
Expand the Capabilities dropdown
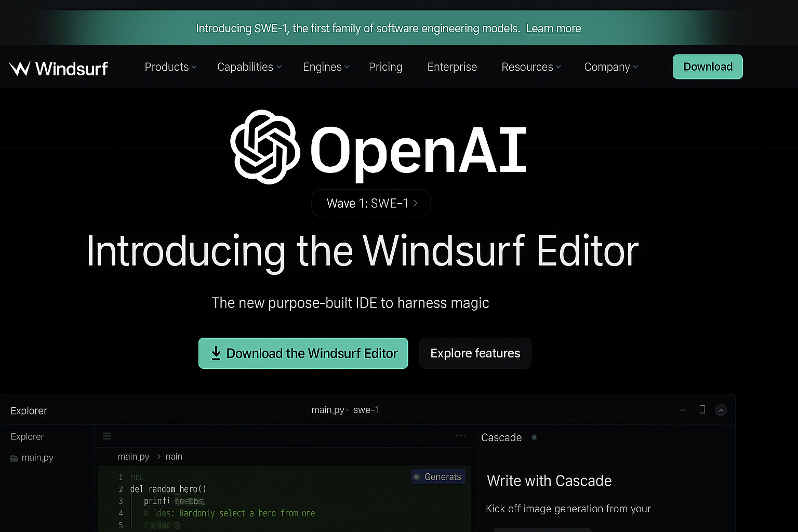point(249,67)
